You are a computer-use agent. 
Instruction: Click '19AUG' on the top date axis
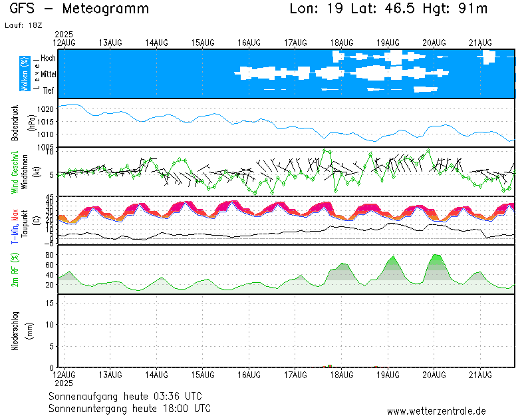click(x=388, y=43)
